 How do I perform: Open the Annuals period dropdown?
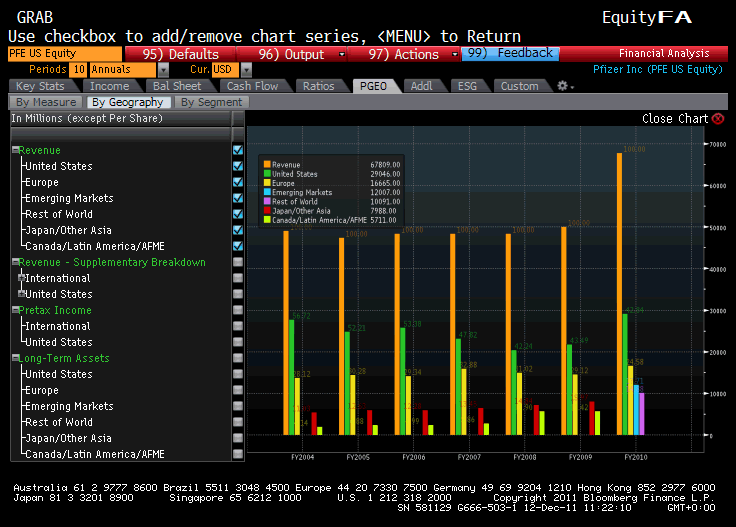click(163, 70)
